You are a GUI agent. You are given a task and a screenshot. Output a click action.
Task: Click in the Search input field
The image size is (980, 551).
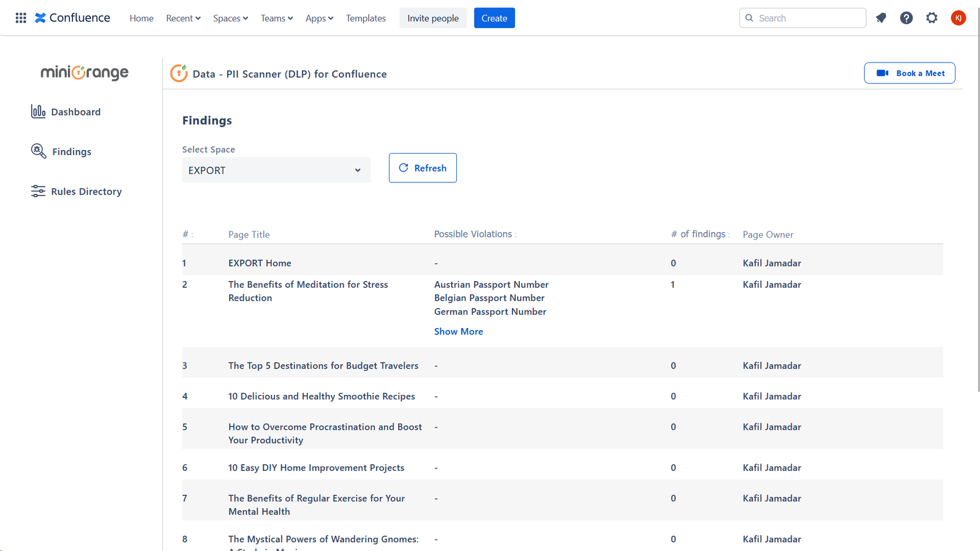point(802,18)
